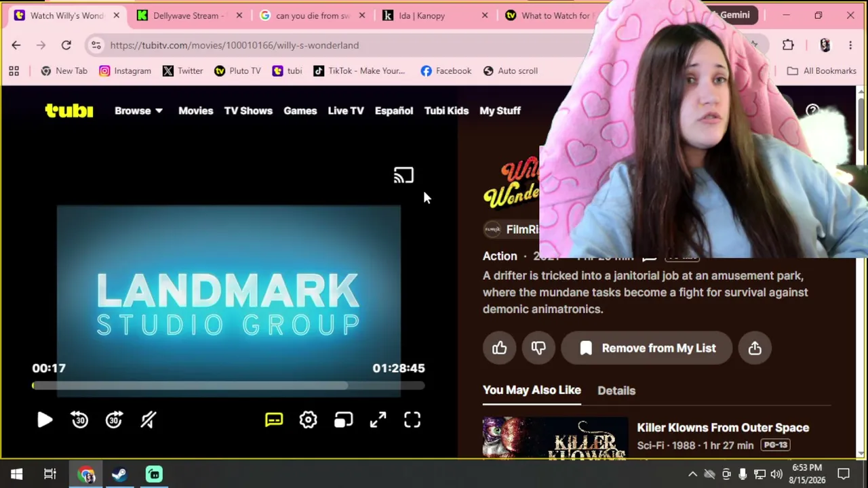Open the TikTok bookmark
The height and width of the screenshot is (488, 868).
pos(359,70)
